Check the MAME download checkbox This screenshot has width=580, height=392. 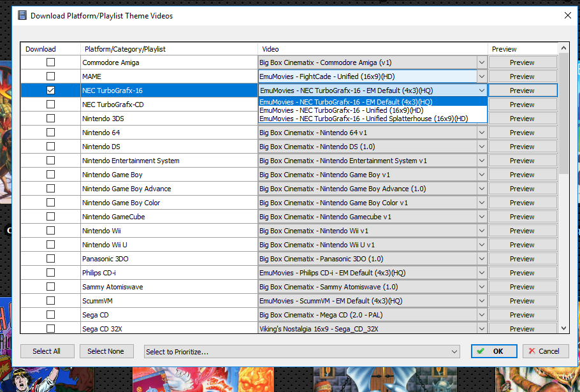tap(51, 76)
